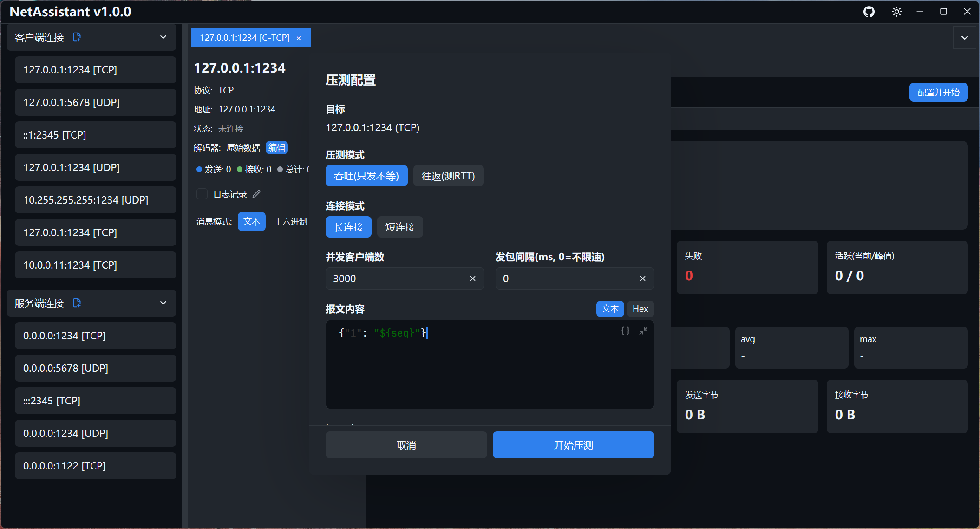Choose 短连接 connection mode
This screenshot has height=529, width=980.
pyautogui.click(x=400, y=227)
